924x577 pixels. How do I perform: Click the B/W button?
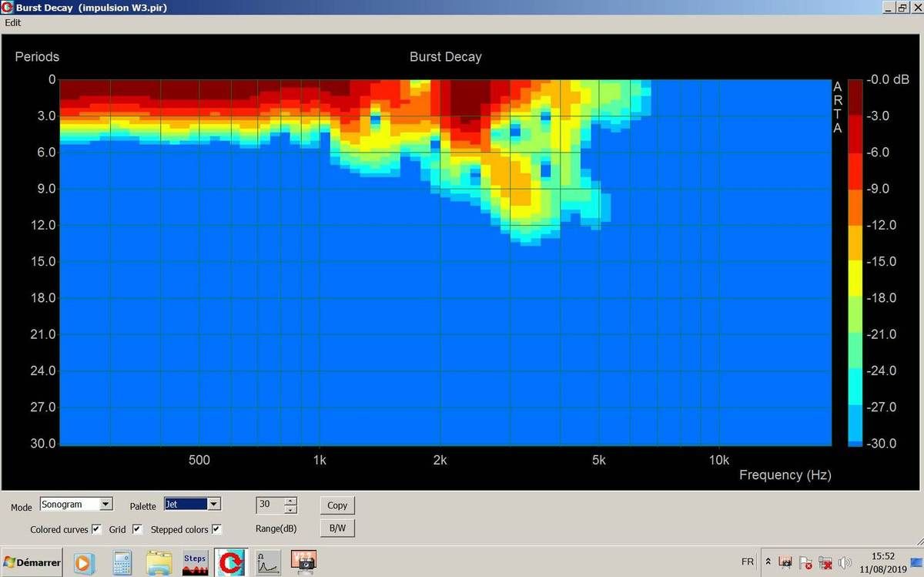(x=337, y=528)
